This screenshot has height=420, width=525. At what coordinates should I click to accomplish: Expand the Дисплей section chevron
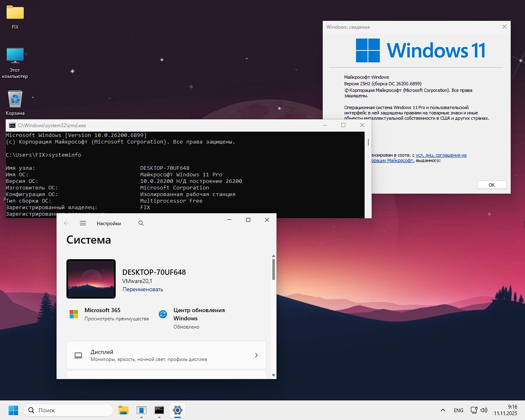(256, 355)
